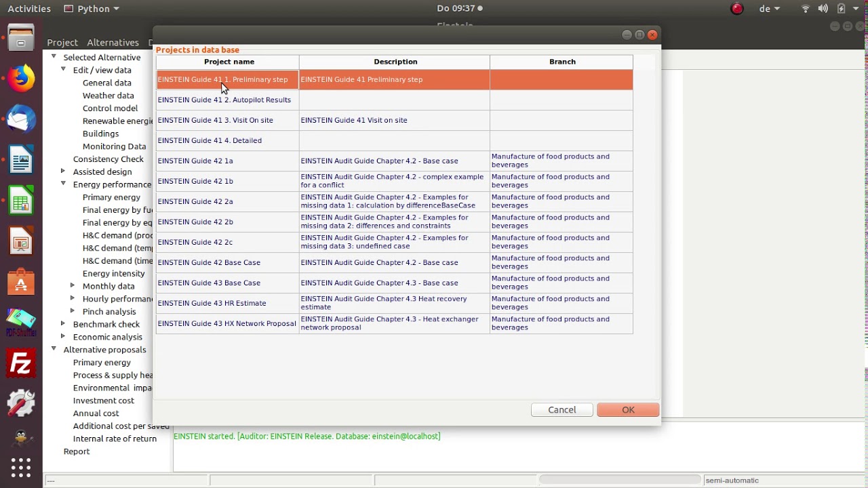
Task: Open the Project menu
Action: click(x=62, y=42)
